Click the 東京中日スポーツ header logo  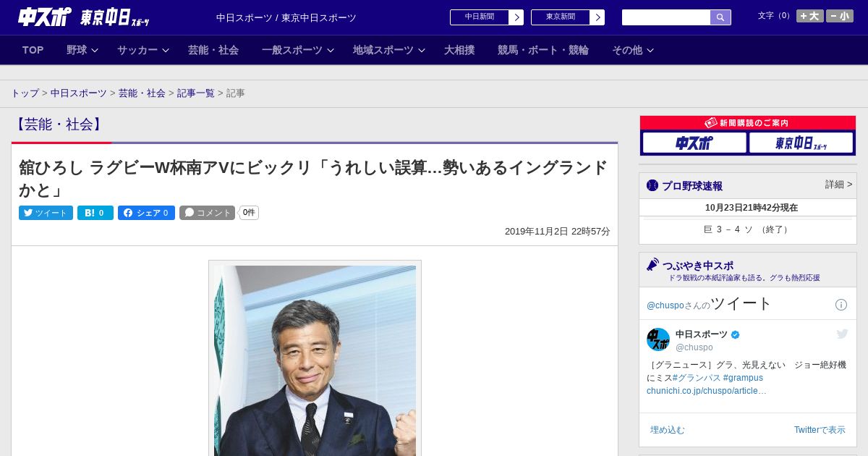(x=115, y=17)
